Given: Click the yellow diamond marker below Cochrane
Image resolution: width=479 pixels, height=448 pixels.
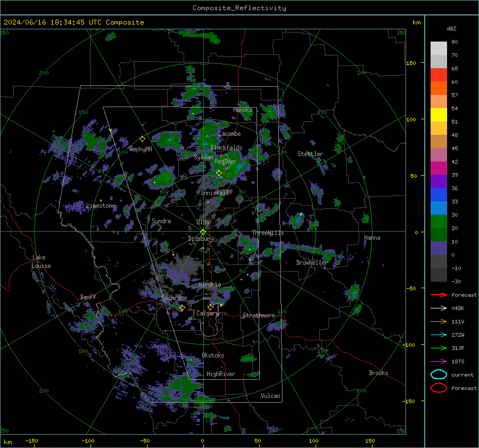Looking at the screenshot, I should click(182, 308).
